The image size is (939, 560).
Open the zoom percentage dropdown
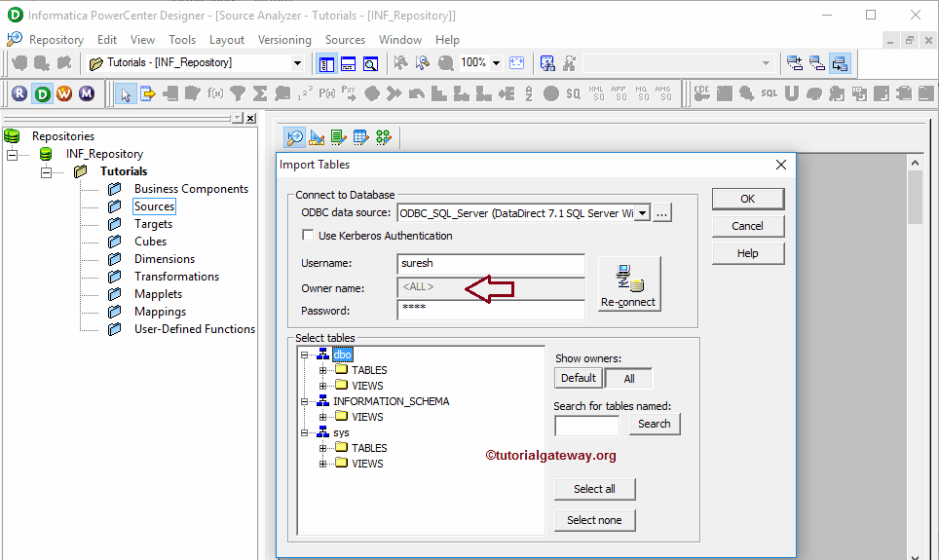click(496, 62)
